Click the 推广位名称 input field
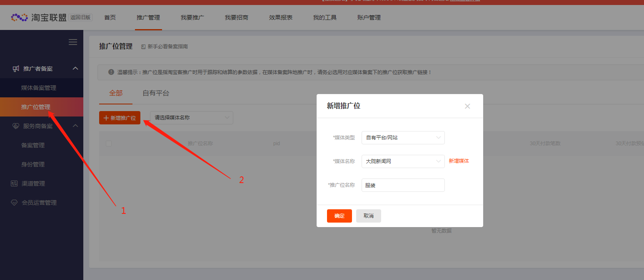Image resolution: width=644 pixels, height=280 pixels. (x=403, y=185)
